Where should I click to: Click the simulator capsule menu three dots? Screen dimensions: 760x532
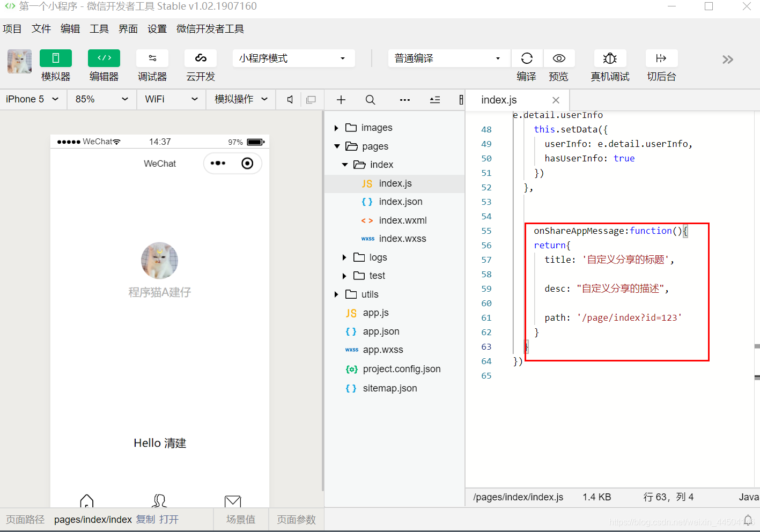pyautogui.click(x=218, y=163)
